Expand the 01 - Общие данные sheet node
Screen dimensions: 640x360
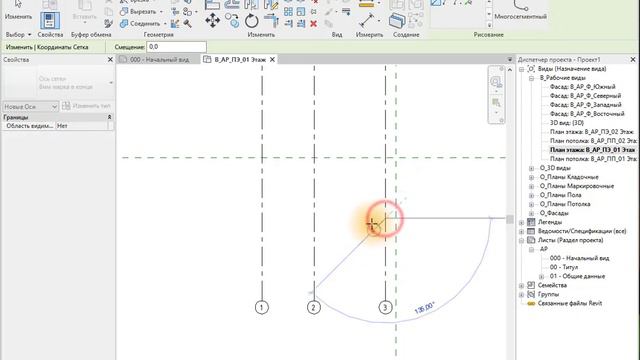pos(542,276)
